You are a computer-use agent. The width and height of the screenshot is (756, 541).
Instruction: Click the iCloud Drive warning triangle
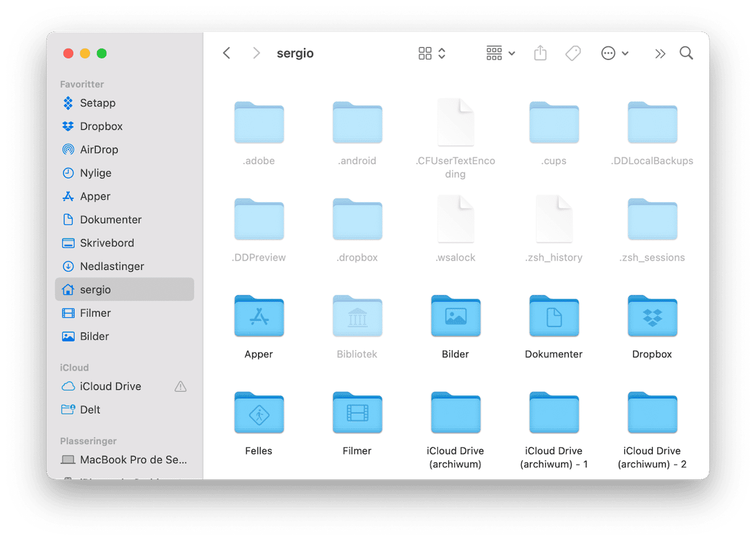point(180,387)
